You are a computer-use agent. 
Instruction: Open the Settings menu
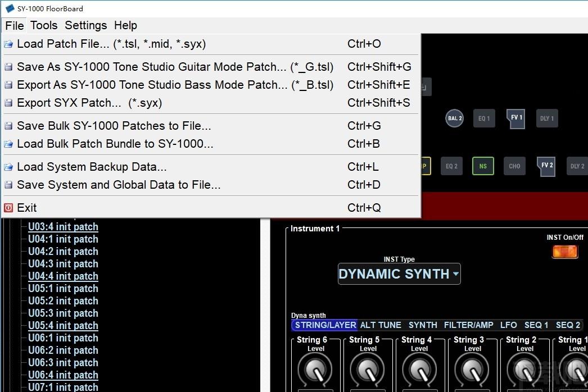click(86, 25)
